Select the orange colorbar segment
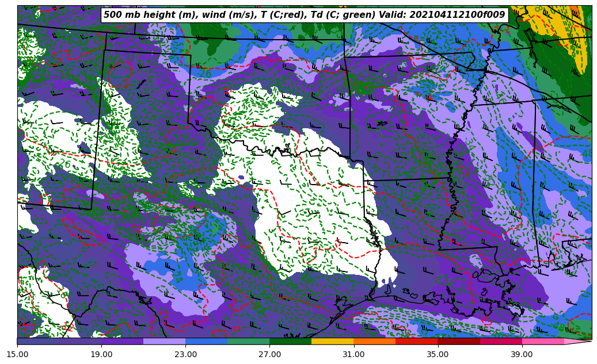The height and width of the screenshot is (364, 597). coord(374,341)
